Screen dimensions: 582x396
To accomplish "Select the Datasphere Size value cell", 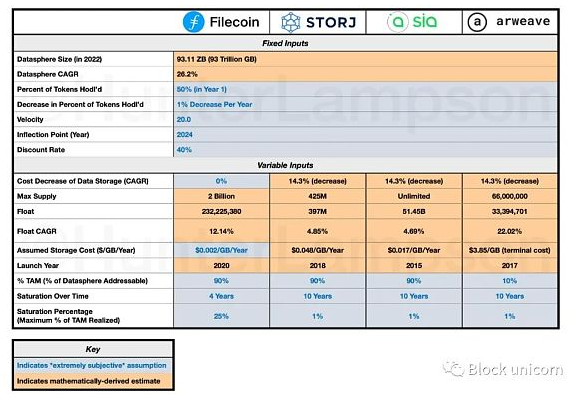I will click(365, 59).
